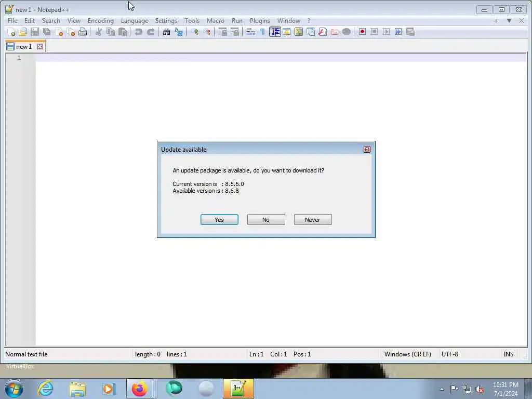Viewport: 532px width, 399px height.
Task: Open the View menu
Action: (74, 21)
